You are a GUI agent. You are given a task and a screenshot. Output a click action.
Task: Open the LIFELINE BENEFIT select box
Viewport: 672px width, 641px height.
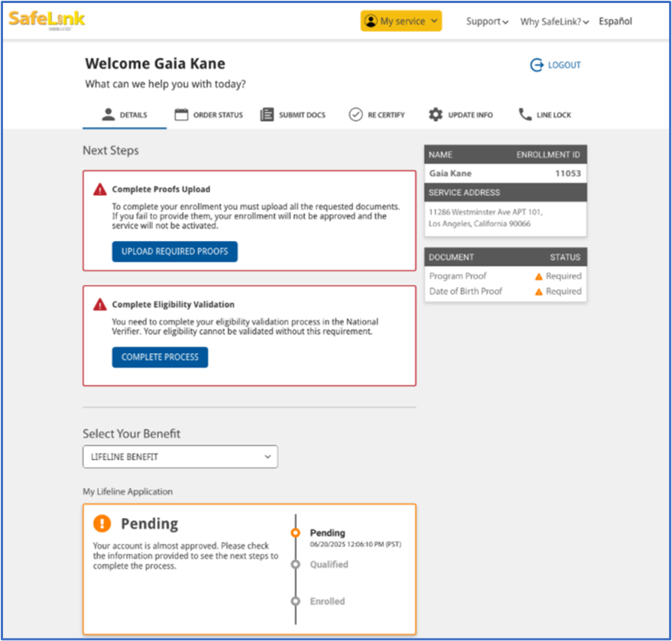pos(180,457)
